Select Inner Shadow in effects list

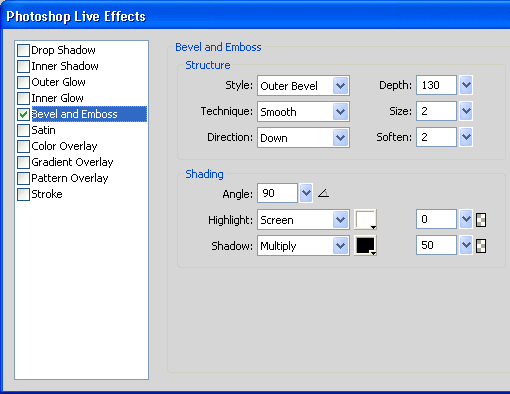(x=65, y=66)
